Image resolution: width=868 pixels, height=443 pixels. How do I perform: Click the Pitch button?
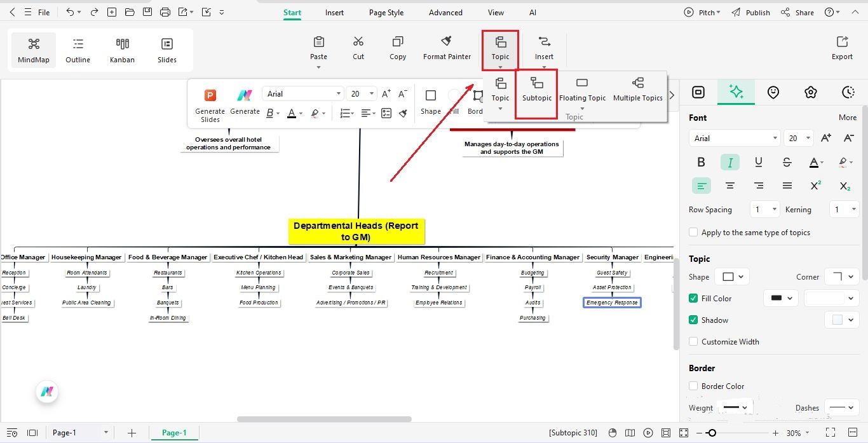click(x=702, y=12)
